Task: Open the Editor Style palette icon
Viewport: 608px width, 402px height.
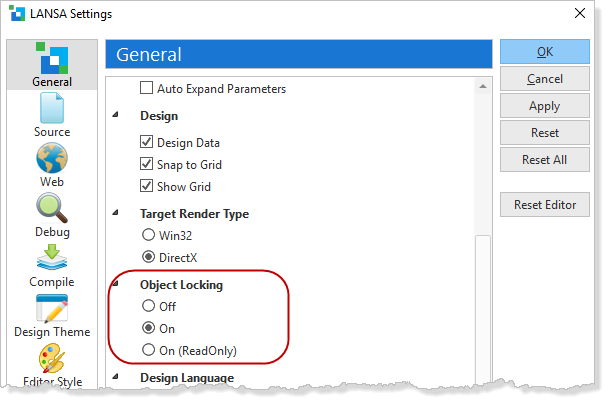Action: [x=52, y=358]
